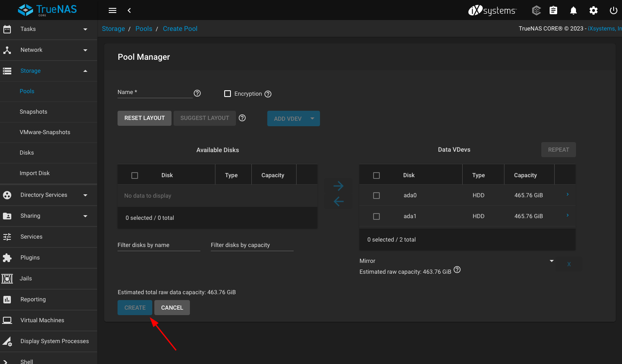Expand the Sharing menu arrow
The image size is (622, 364).
click(85, 216)
